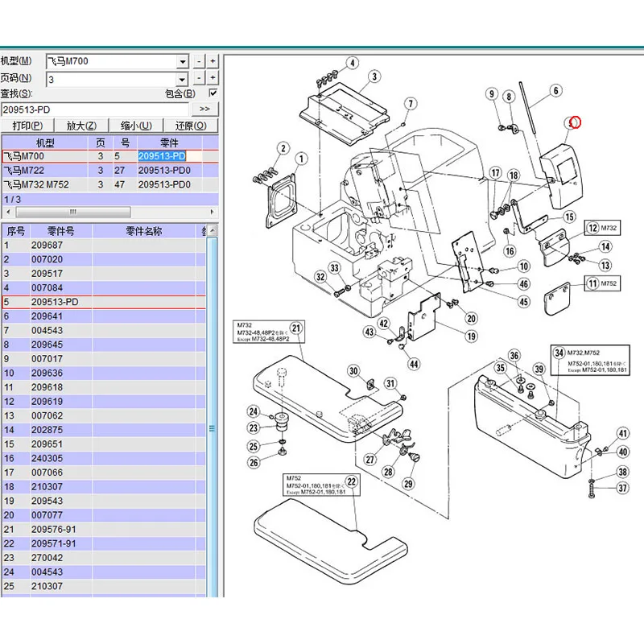Viewport: 644px width, 644px height.
Task: Select part row 8 with number 209645
Action: pos(104,345)
